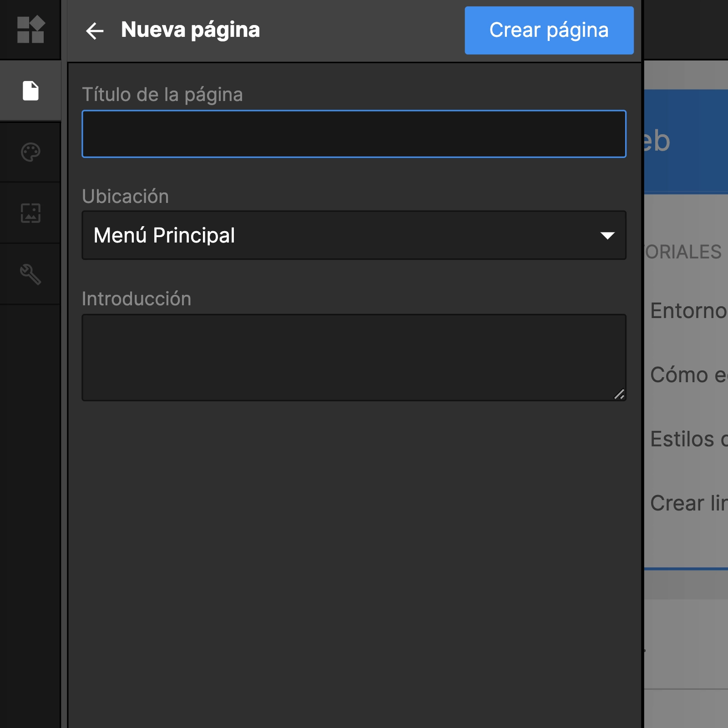Open the theme palette icon in sidebar
728x728 pixels.
pos(30,152)
